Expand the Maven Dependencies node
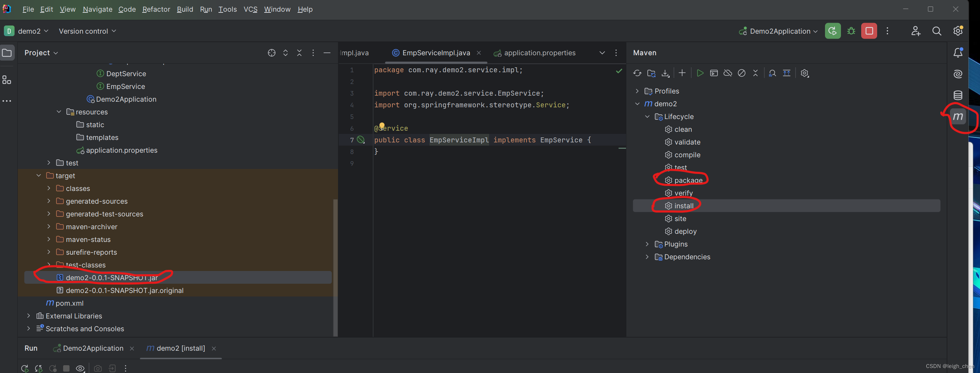The height and width of the screenshot is (373, 980). [647, 257]
